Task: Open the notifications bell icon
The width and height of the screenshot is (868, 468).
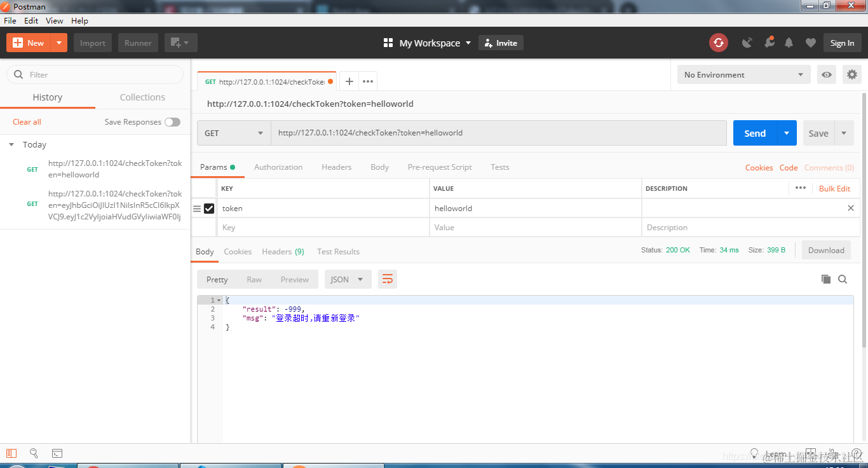Action: (789, 43)
